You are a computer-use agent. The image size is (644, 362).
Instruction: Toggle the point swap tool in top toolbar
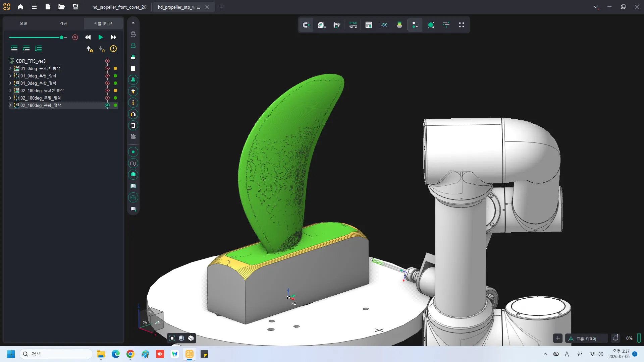click(x=415, y=25)
